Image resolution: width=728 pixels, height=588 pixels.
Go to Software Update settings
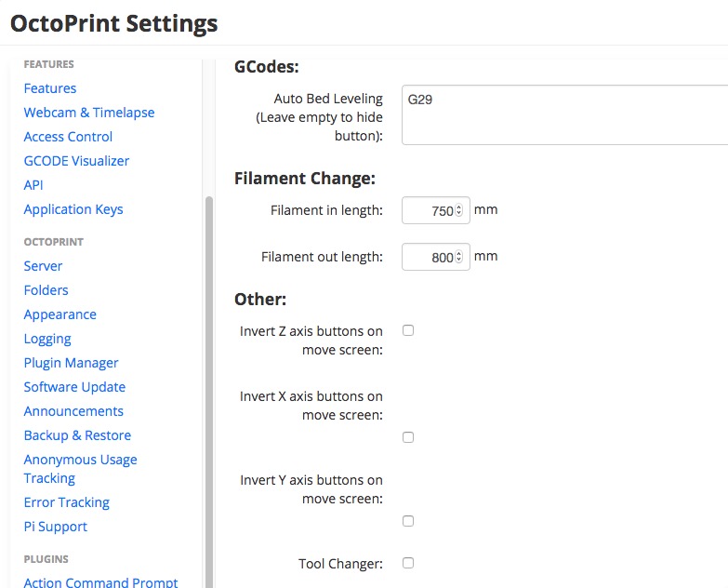coord(74,387)
